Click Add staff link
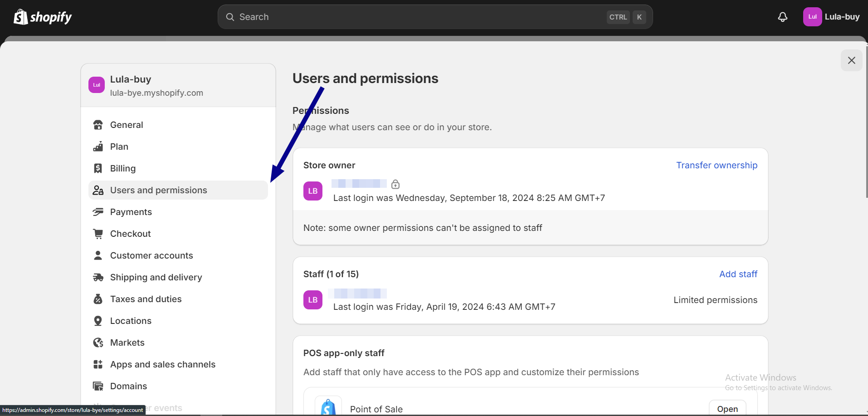 738,274
